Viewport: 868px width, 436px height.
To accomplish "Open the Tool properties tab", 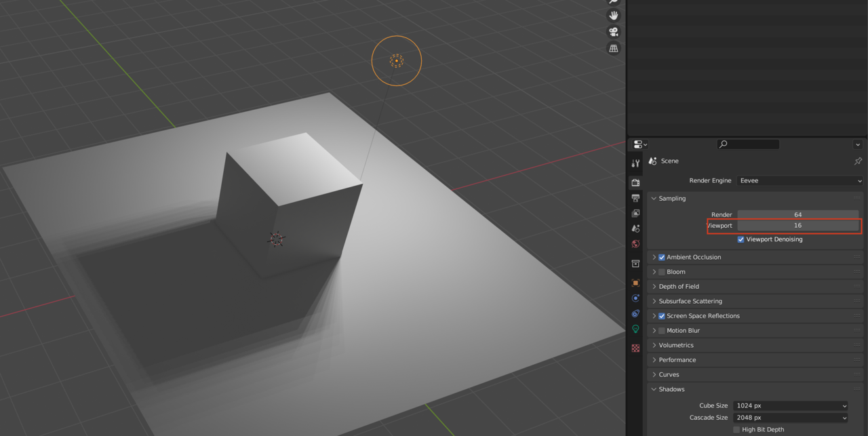I will 635,163.
